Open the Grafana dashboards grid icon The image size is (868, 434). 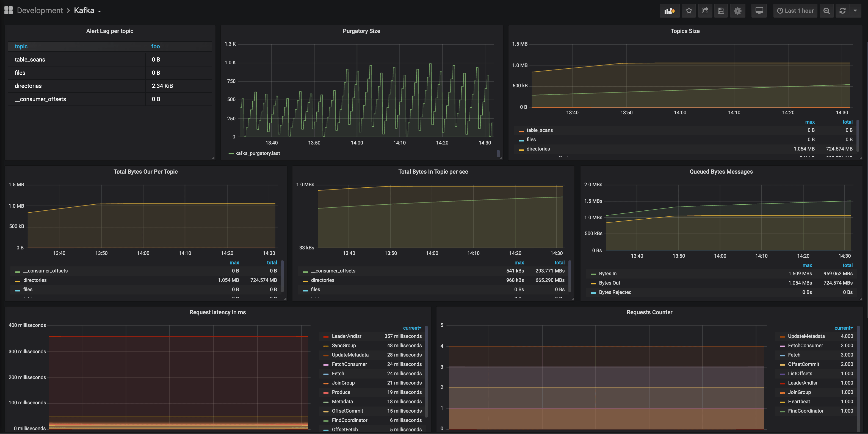9,10
